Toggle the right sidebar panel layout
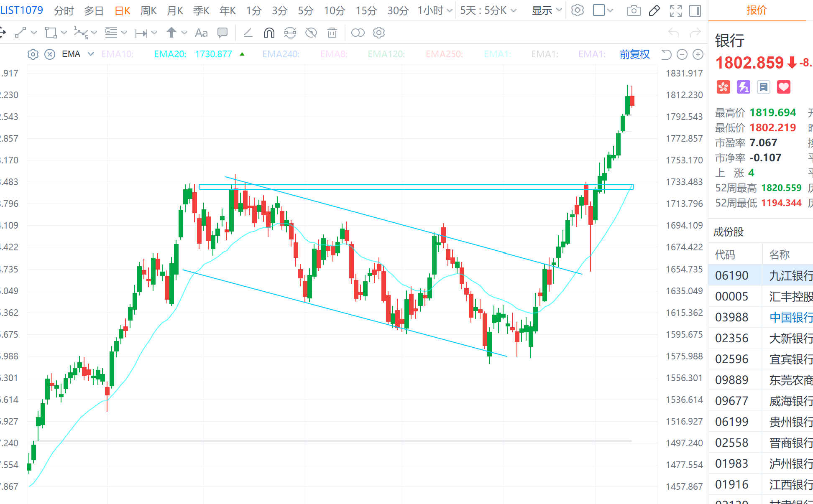This screenshot has height=504, width=813. tap(695, 10)
